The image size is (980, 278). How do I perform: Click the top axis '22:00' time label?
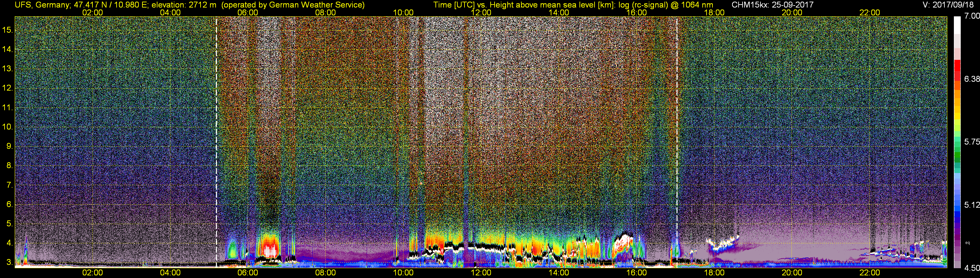click(x=870, y=12)
